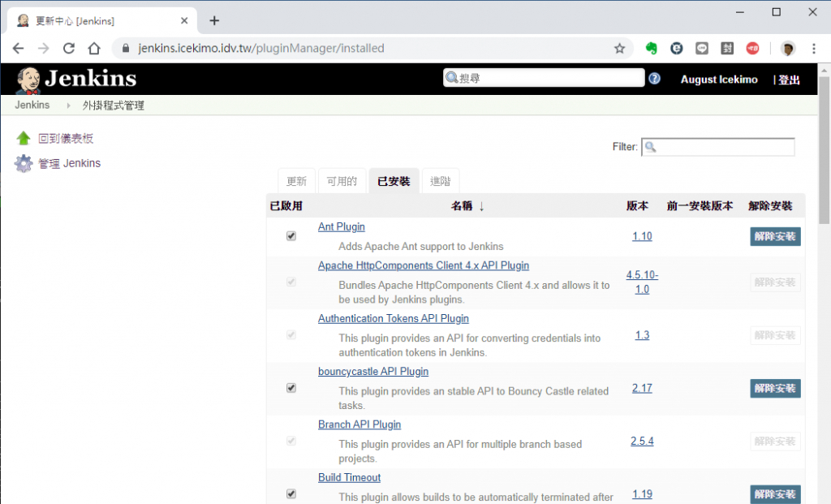Open the browser profile avatar
Screen dimensions: 831x504
click(788, 48)
